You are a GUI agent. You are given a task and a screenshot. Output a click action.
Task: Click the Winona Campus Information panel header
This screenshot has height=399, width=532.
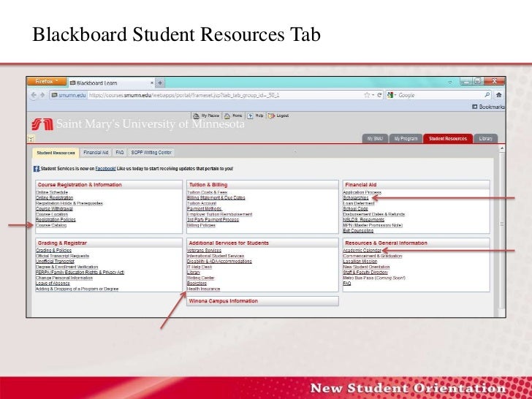tap(262, 301)
